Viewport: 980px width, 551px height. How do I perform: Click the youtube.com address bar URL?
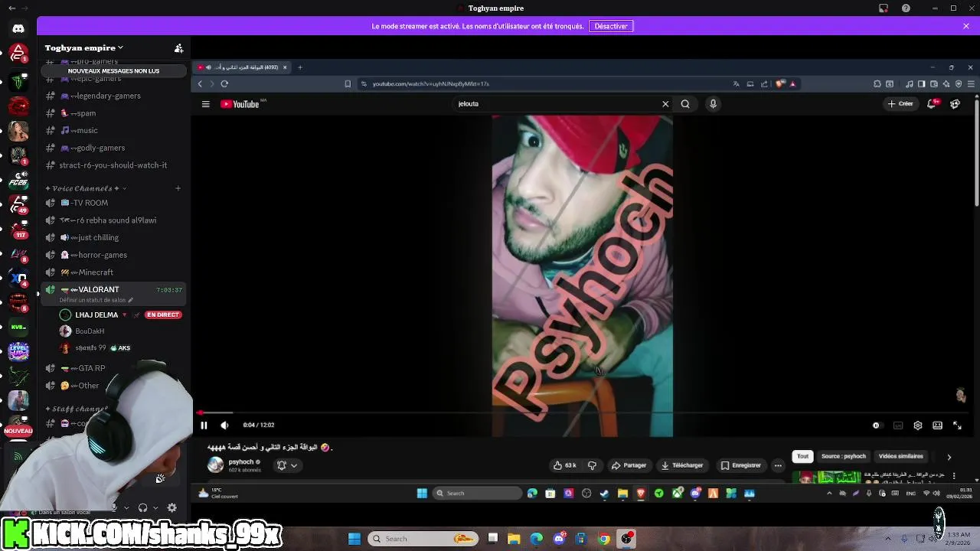431,84
